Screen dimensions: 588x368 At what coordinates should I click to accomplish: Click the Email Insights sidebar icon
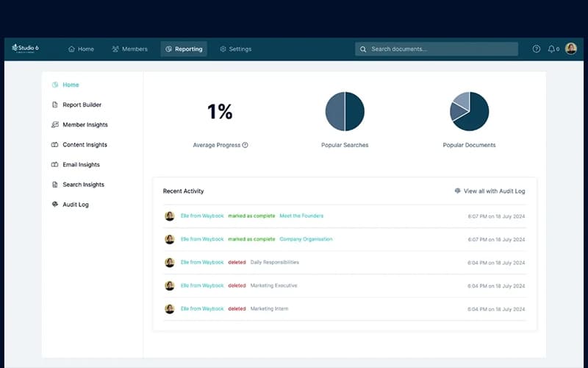point(55,165)
